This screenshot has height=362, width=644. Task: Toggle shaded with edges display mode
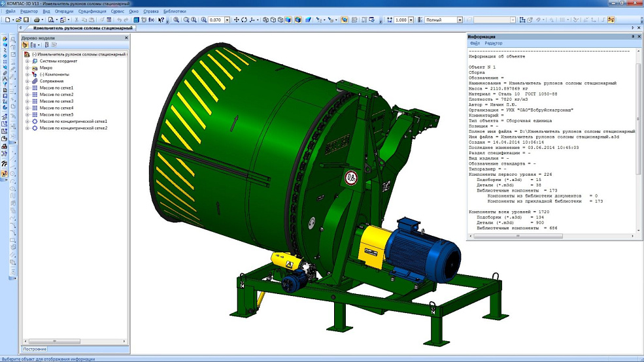(297, 20)
